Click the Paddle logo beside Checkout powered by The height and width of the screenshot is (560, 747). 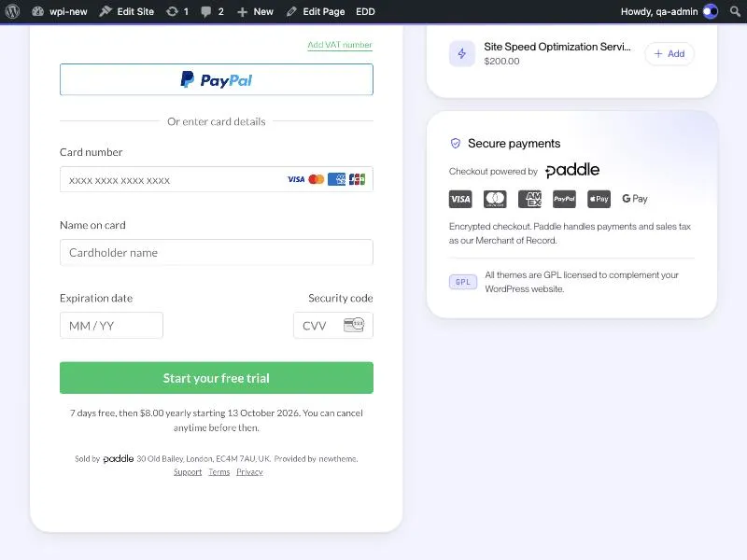point(572,170)
